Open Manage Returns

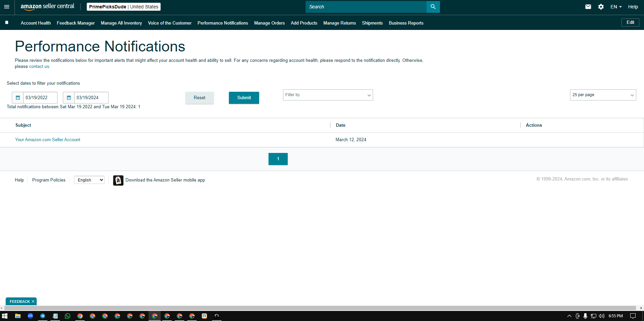click(339, 23)
